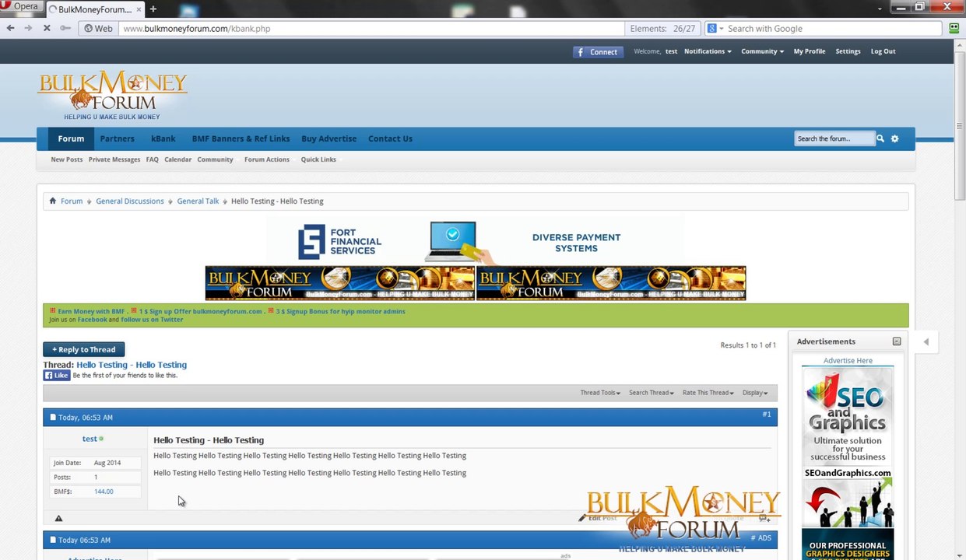Open the Calendar link
Image resolution: width=966 pixels, height=560 pixels.
tap(177, 159)
